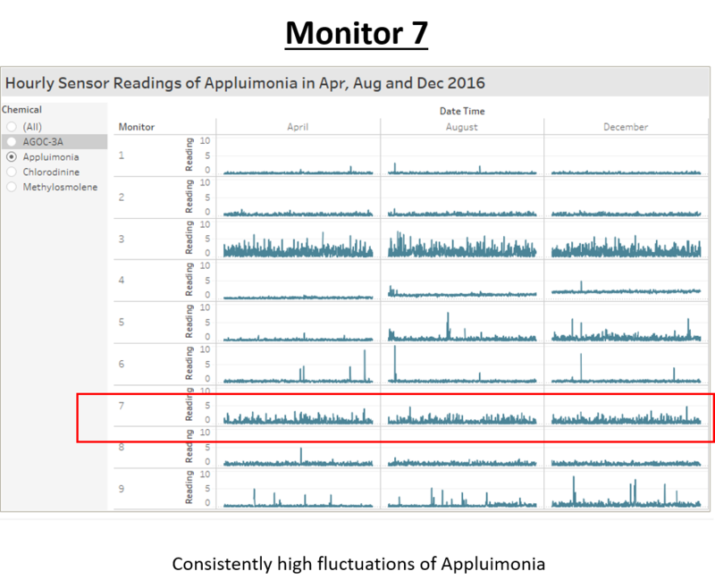Click Monitor 9 August line chart
Image resolution: width=715 pixels, height=588 pixels.
[462, 489]
